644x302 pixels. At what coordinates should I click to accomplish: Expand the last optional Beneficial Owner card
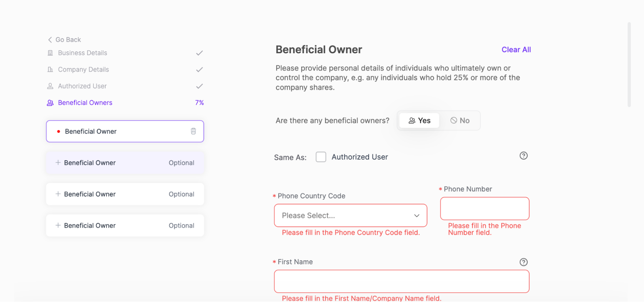point(125,226)
